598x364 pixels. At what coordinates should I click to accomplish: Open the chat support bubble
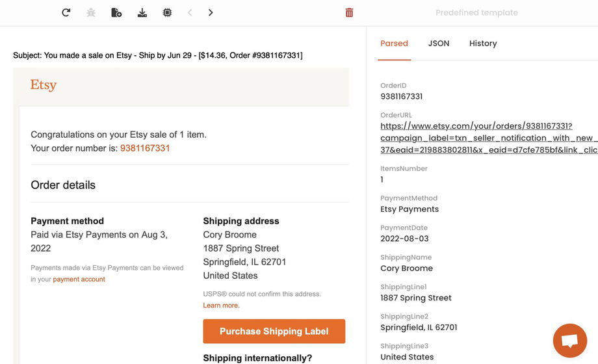coord(569,340)
